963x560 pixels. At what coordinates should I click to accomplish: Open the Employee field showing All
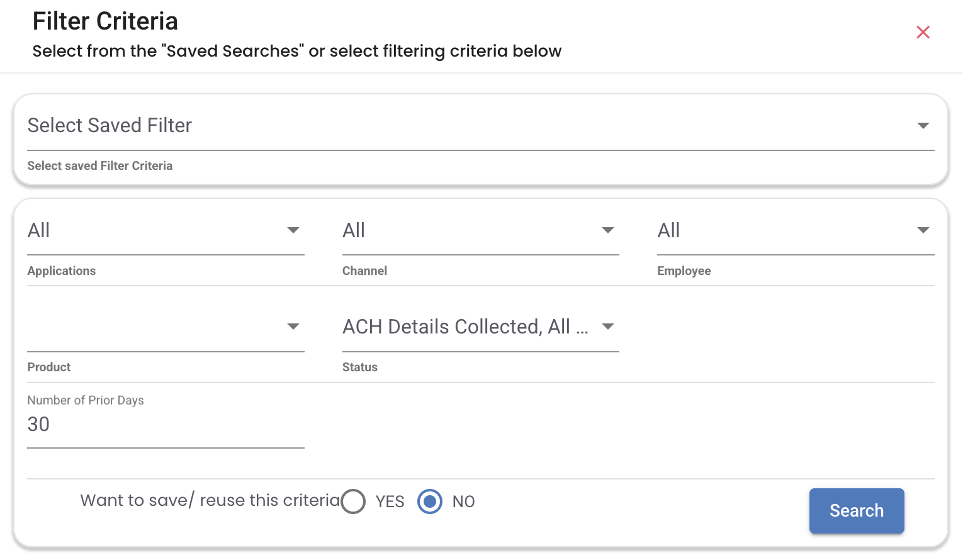pos(780,231)
